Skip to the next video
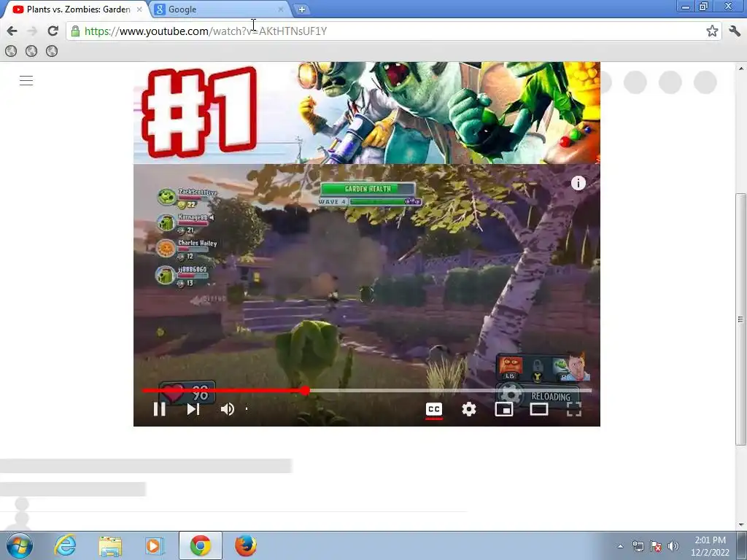Screen dimensions: 747x560 [x=193, y=409]
